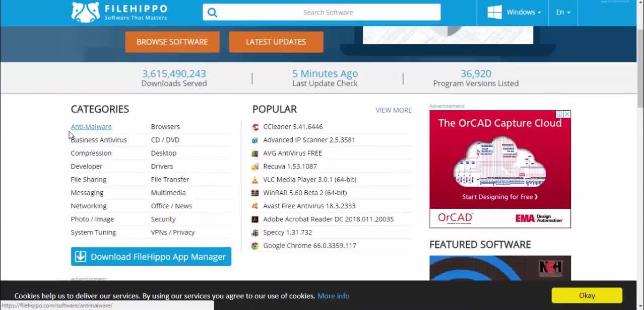Viewport: 644px width, 310px height.
Task: Click the CCleaner app icon
Action: pyautogui.click(x=255, y=127)
